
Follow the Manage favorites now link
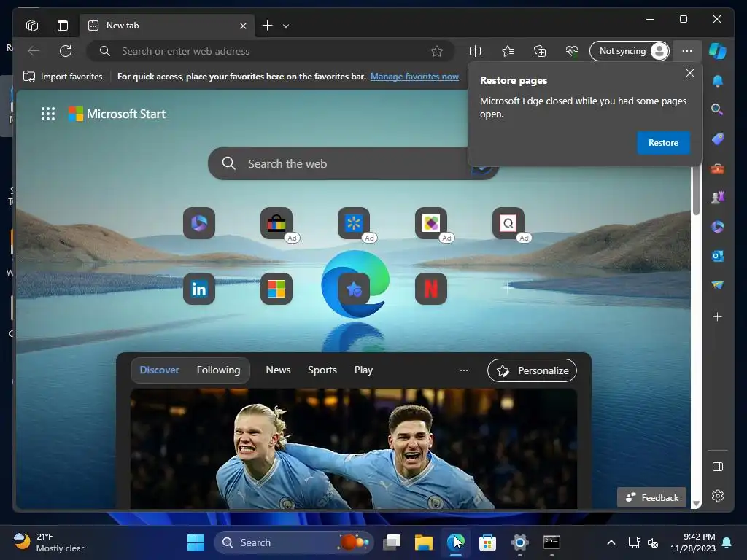coord(414,76)
